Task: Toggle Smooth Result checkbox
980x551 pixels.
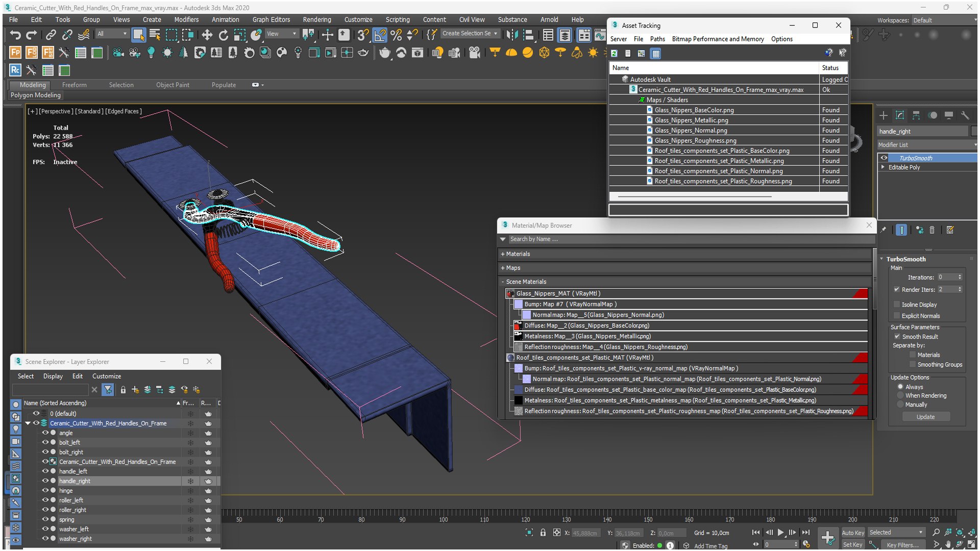Action: coord(897,337)
